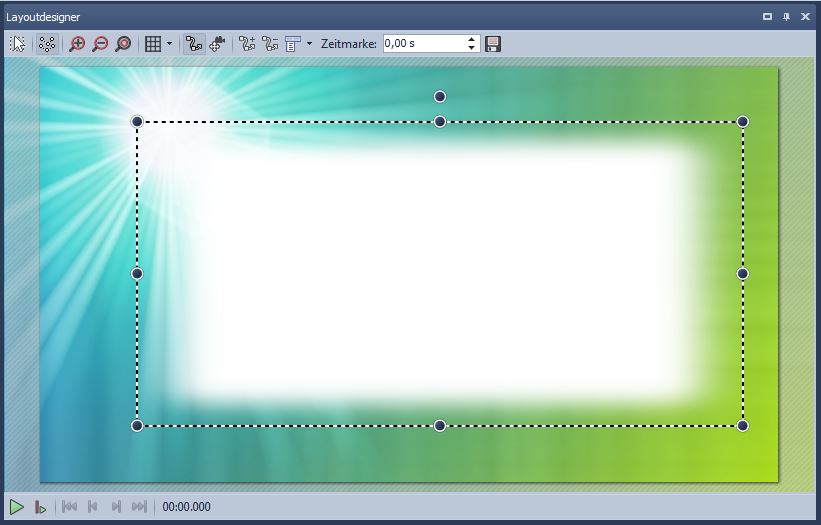Open the align options dropdown arrow
The width and height of the screenshot is (821, 525).
tap(309, 44)
